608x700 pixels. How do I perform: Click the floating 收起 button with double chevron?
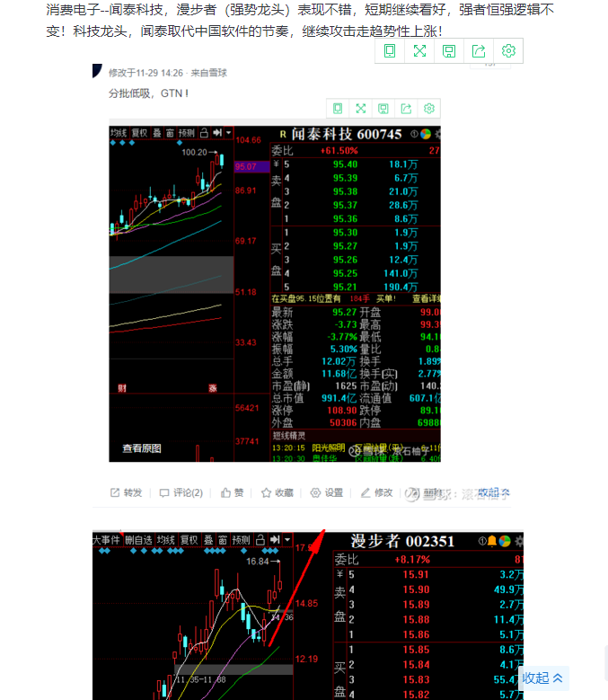(x=543, y=678)
